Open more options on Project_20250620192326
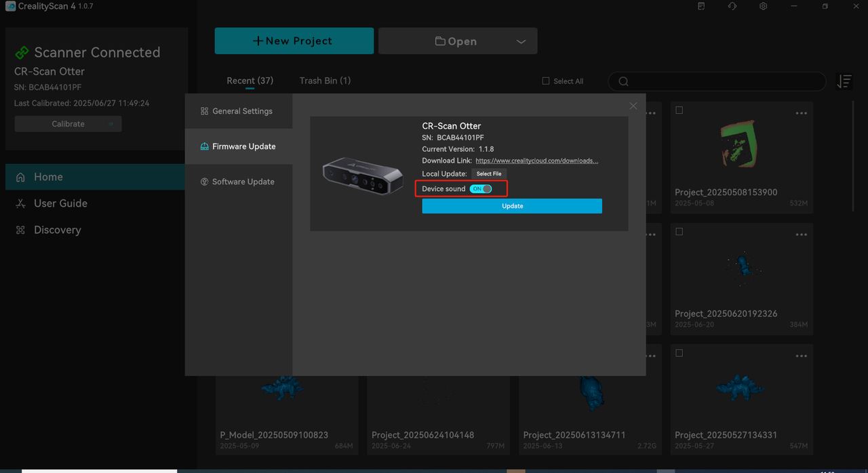The image size is (868, 473). pyautogui.click(x=801, y=234)
